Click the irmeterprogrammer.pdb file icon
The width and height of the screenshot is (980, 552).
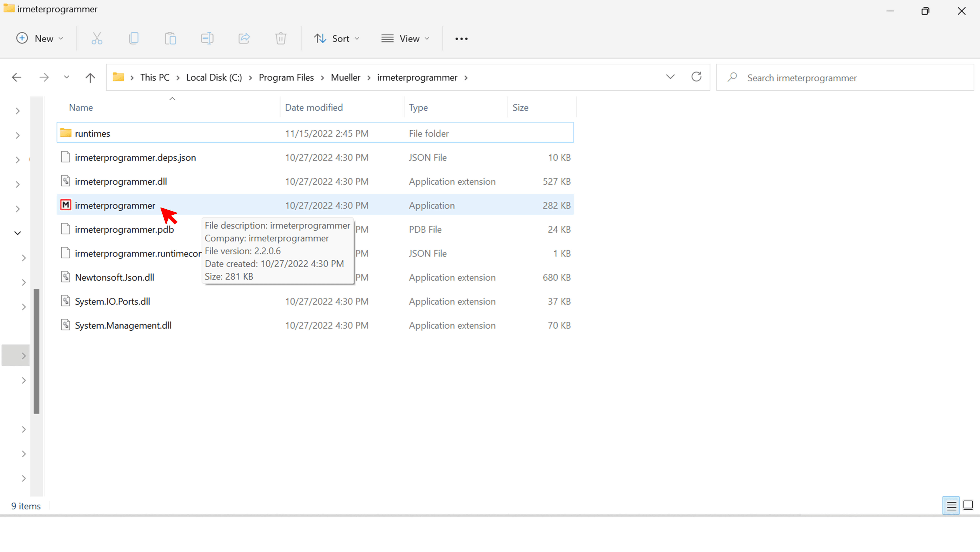pos(66,229)
